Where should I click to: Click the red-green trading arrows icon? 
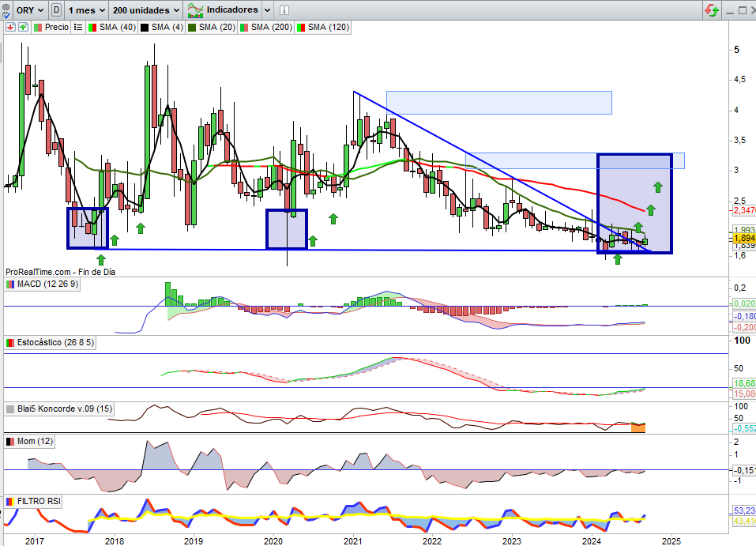(x=712, y=10)
